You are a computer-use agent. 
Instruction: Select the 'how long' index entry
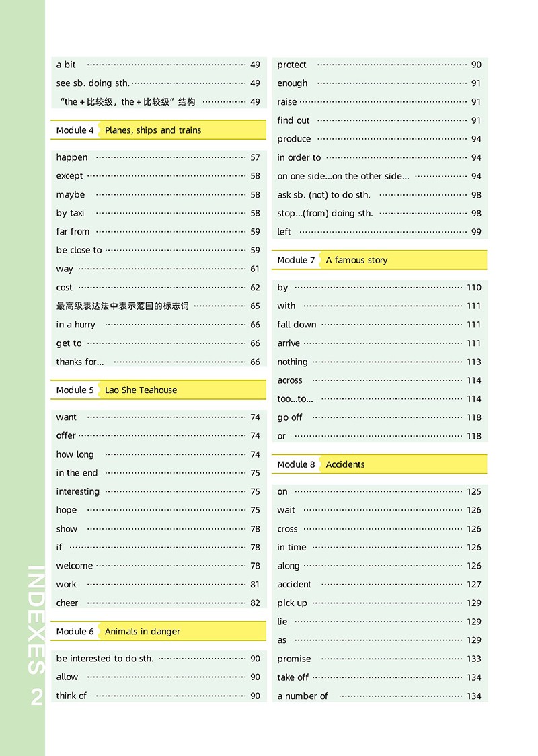(x=75, y=454)
